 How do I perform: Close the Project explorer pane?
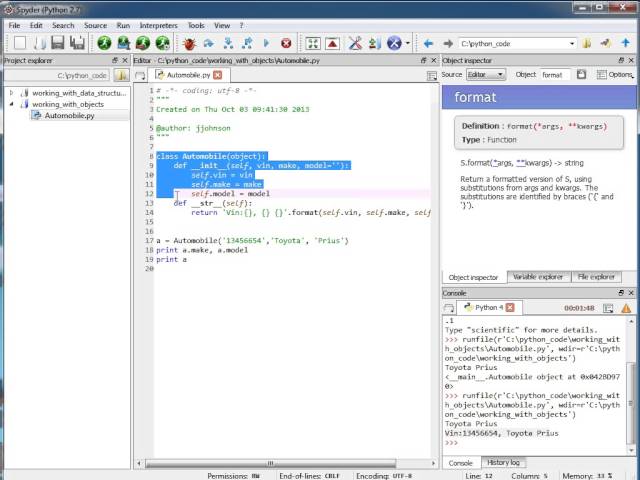124,60
